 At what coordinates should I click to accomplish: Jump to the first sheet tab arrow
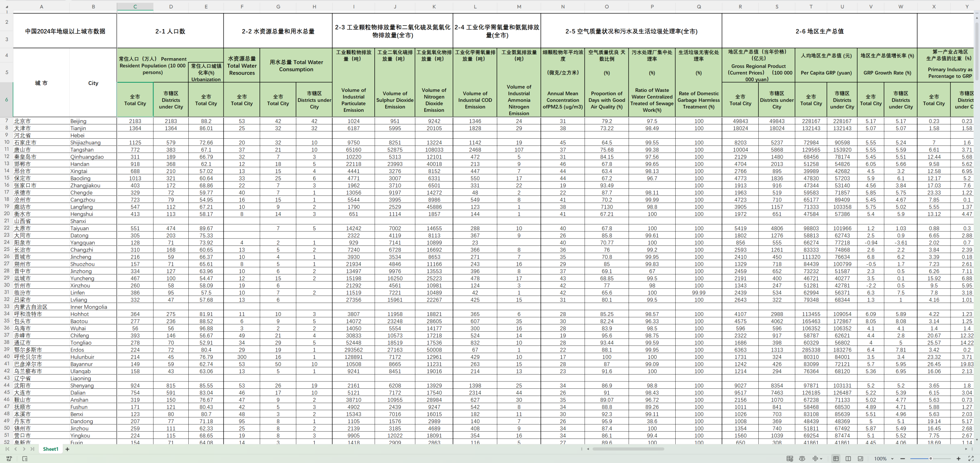point(7,449)
